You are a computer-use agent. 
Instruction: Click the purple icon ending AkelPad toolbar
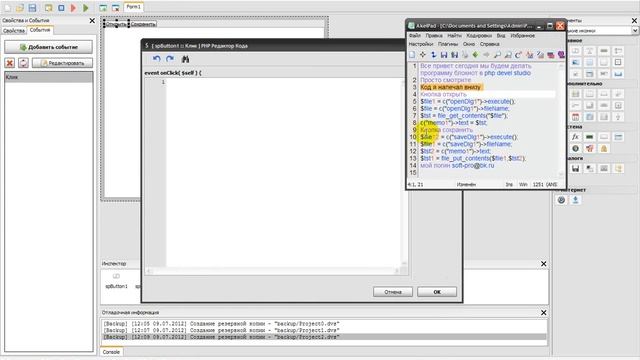[562, 55]
